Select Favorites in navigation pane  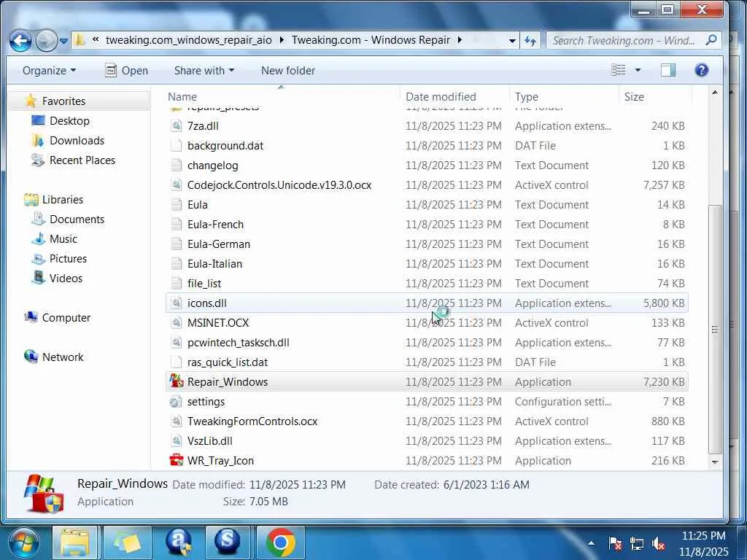(x=63, y=101)
